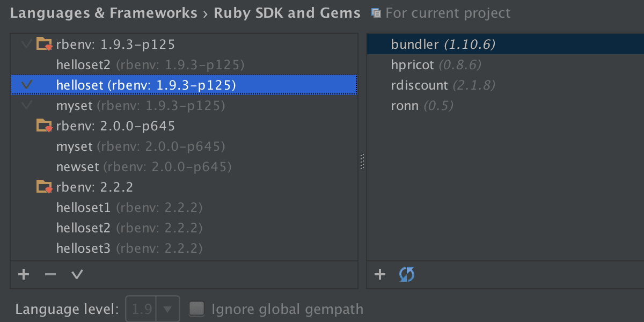Toggle the checkmark next to myset 1.9.3-p125

[x=26, y=105]
